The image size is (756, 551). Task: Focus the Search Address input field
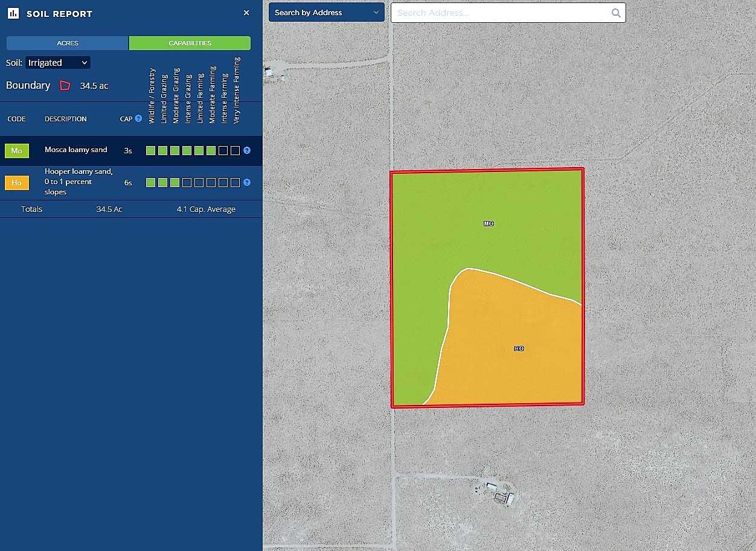coord(501,13)
